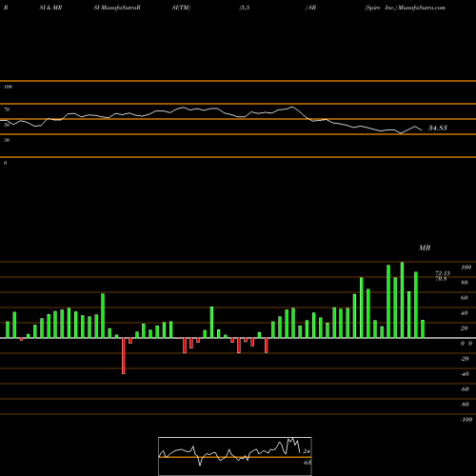
Task: Click the MR axis label -60
Action: (465, 389)
